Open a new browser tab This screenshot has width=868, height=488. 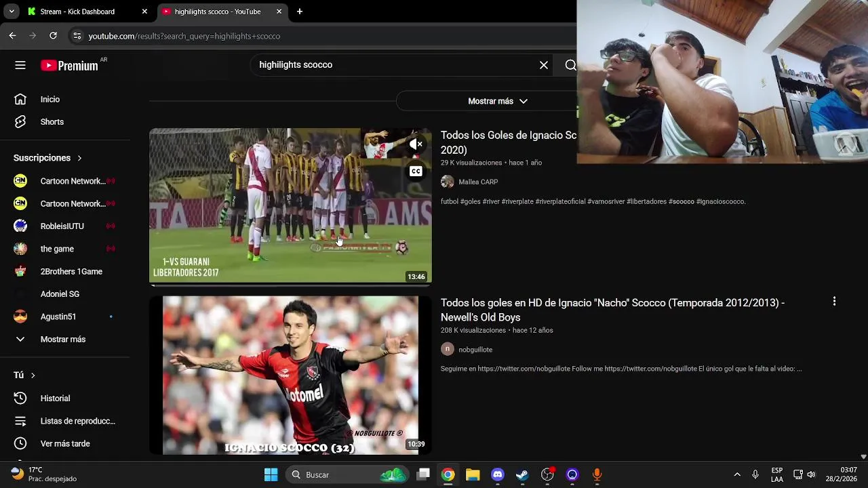[300, 12]
